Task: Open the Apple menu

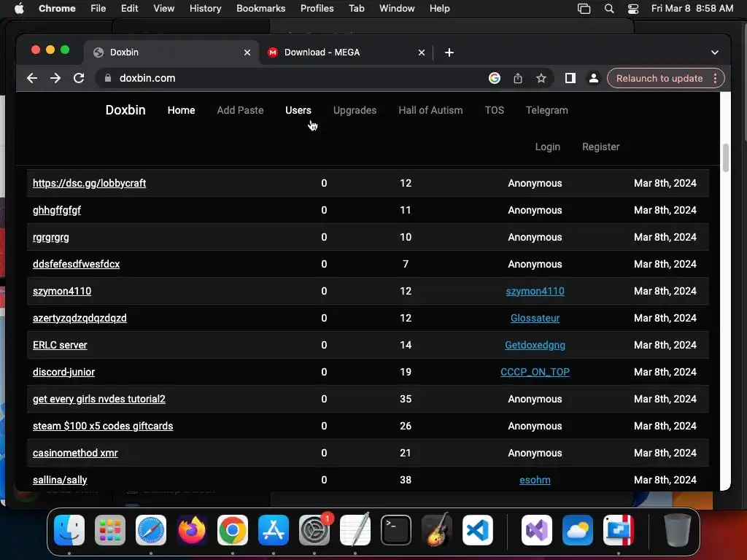Action: [x=19, y=9]
